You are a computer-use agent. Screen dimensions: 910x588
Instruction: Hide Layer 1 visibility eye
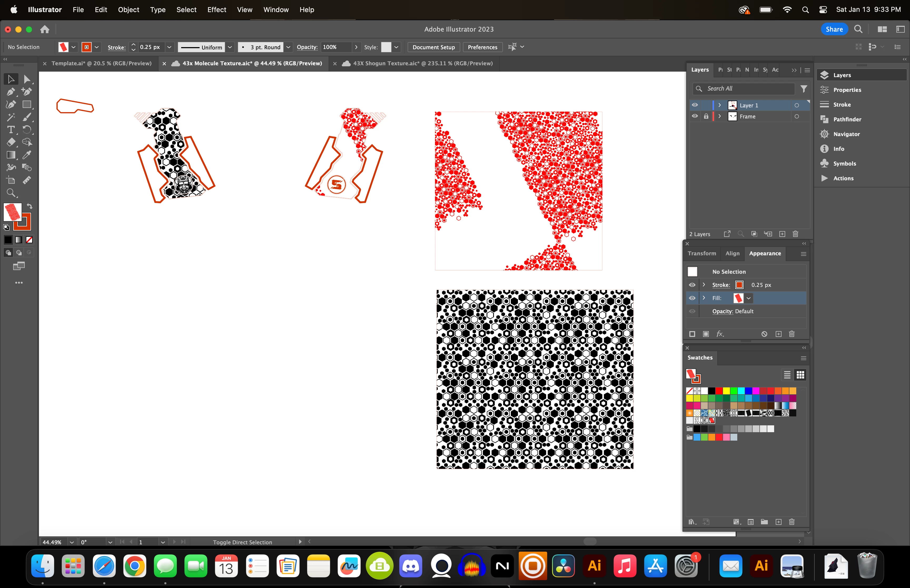point(695,105)
